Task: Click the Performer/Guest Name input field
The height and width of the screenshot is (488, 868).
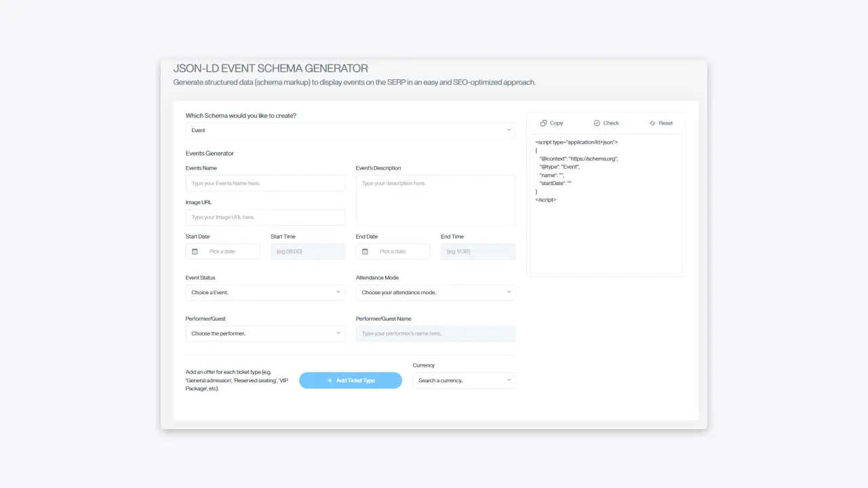Action: click(435, 333)
